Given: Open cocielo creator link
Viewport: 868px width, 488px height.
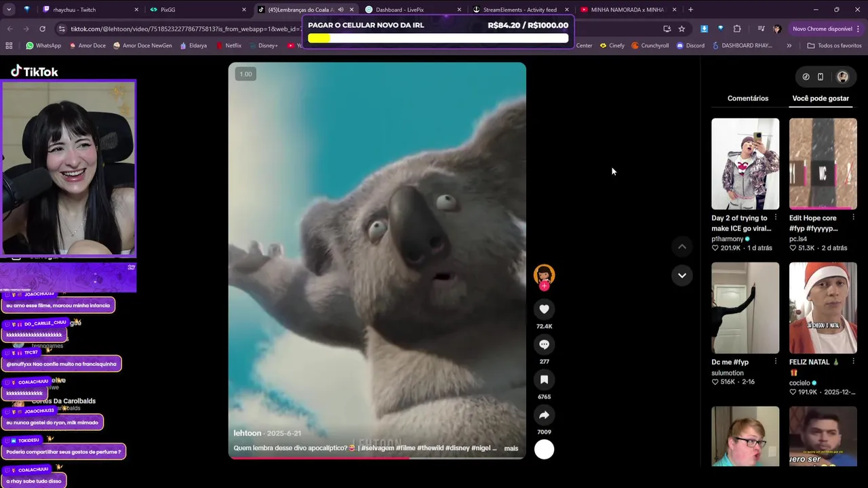Looking at the screenshot, I should pyautogui.click(x=800, y=383).
